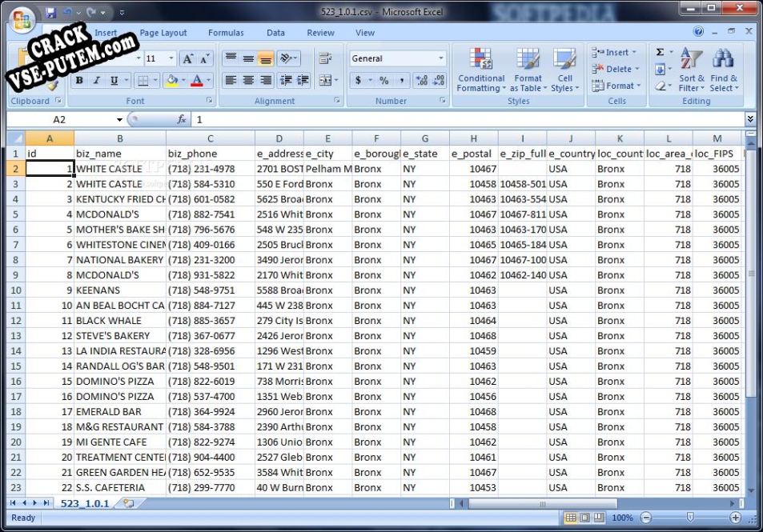Toggle wrap text in Alignment group

pyautogui.click(x=325, y=58)
